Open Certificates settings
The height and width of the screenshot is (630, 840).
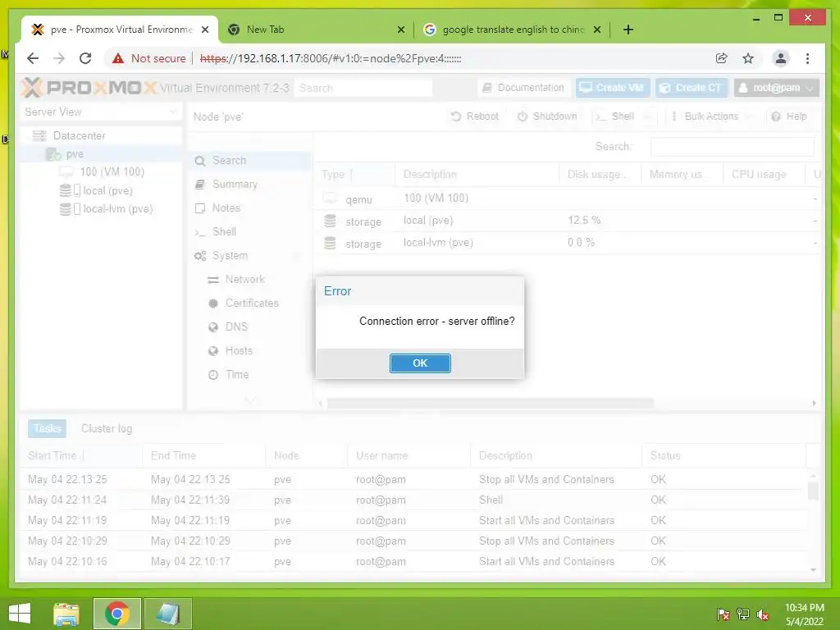tap(249, 304)
